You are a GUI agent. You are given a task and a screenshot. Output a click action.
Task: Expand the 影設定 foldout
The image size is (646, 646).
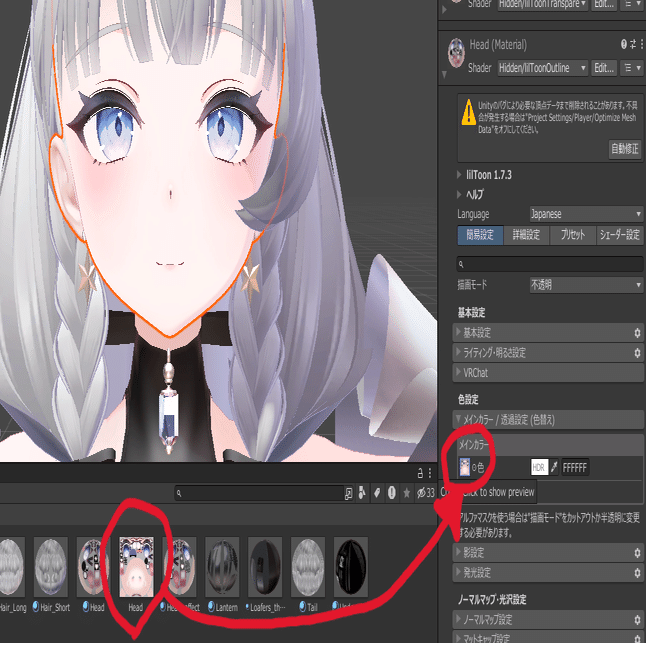pyautogui.click(x=458, y=552)
